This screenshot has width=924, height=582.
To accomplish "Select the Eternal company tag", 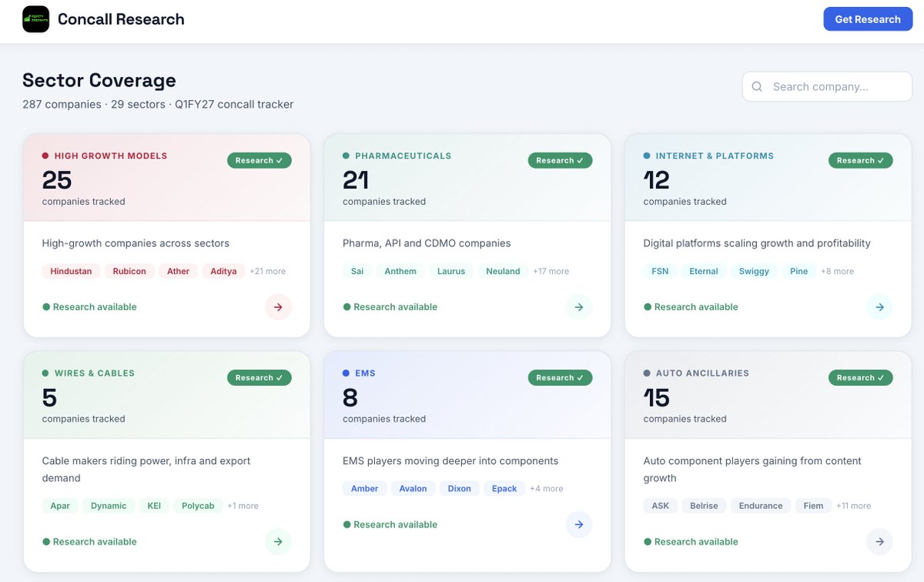I will pos(704,271).
